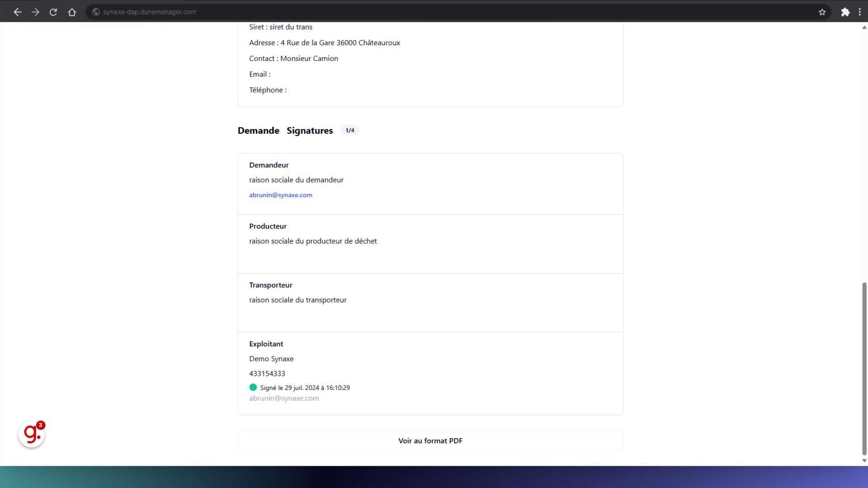Click the site info icon in address bar

coord(96,12)
